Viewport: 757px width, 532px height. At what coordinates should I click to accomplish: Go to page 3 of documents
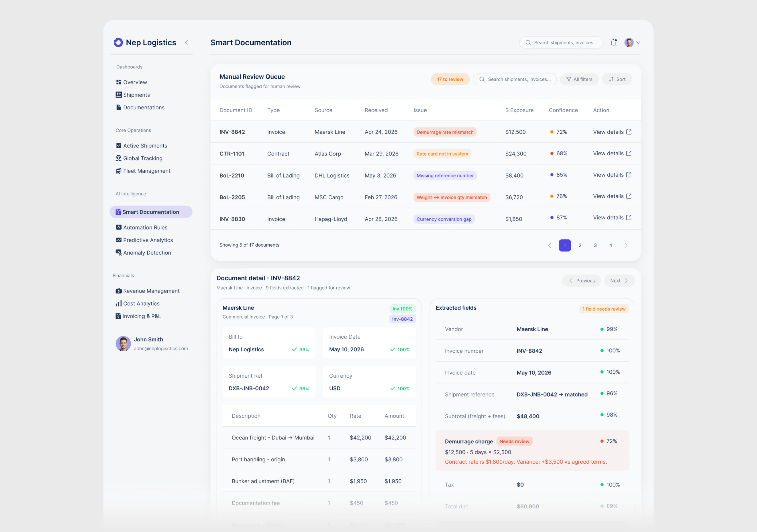(595, 245)
